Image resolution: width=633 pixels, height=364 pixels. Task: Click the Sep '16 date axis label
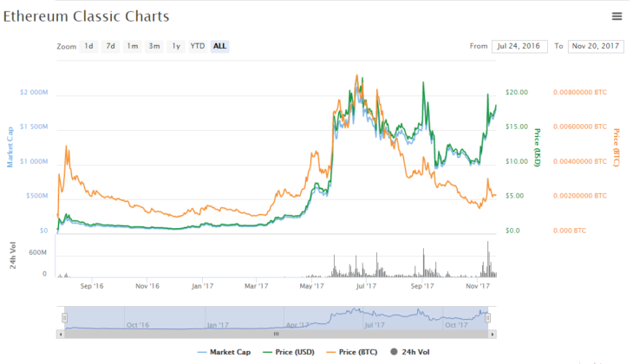click(x=92, y=286)
